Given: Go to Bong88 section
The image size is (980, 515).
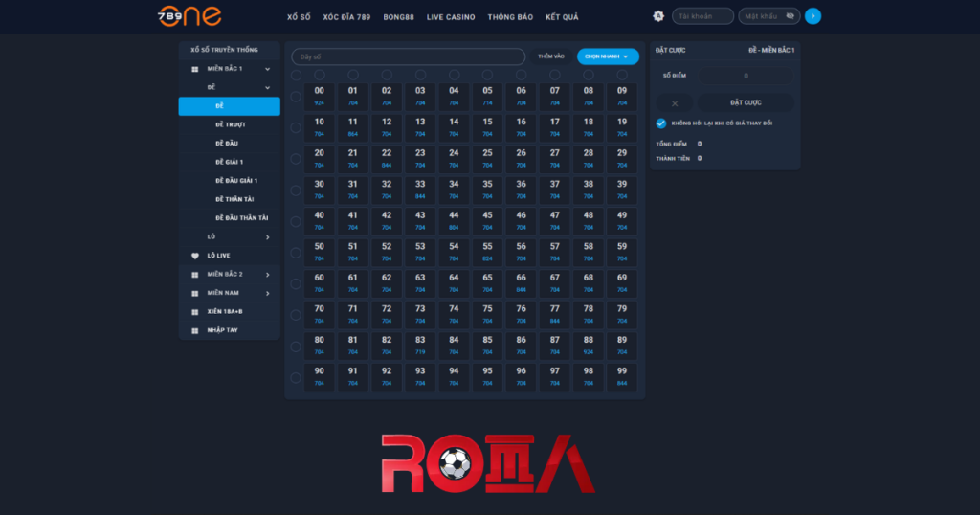Looking at the screenshot, I should coord(399,17).
